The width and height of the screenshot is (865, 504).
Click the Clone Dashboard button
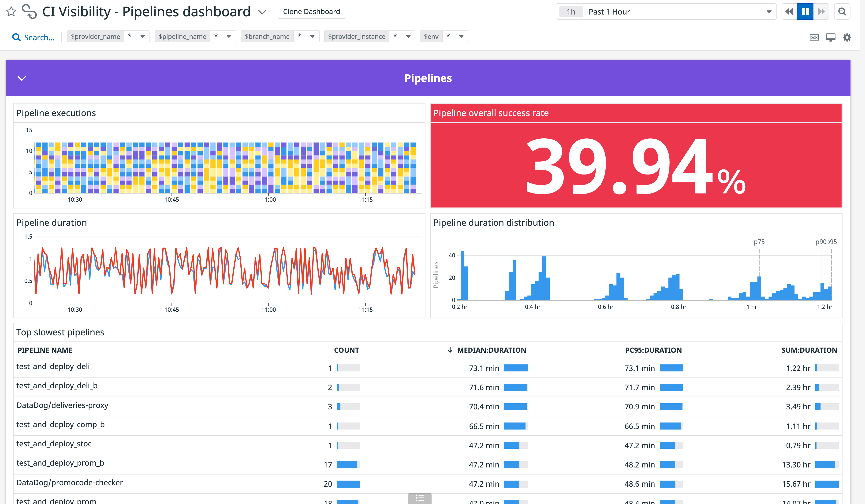coord(311,11)
